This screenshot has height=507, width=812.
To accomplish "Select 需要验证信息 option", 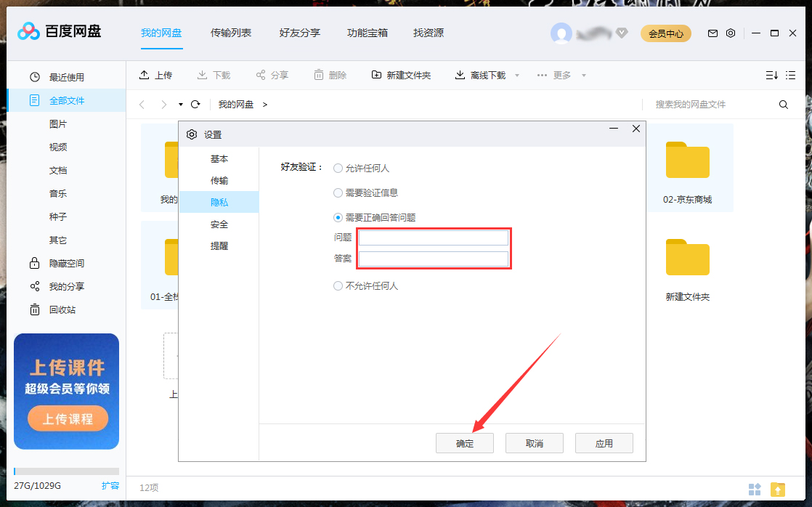I will (337, 192).
